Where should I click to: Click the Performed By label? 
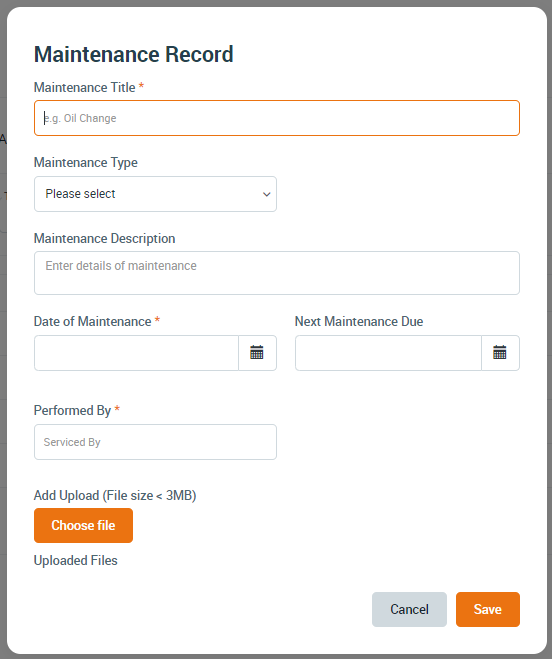click(x=72, y=410)
